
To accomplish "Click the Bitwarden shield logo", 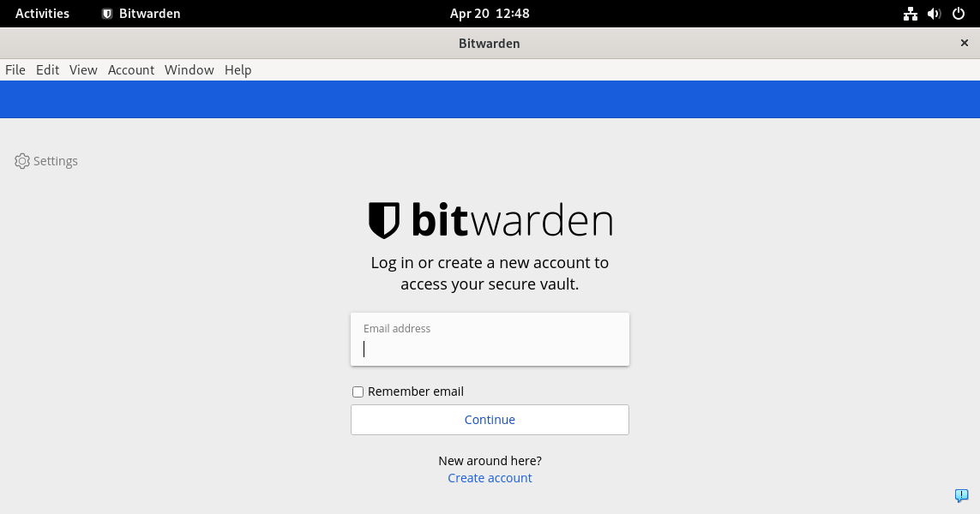I will 384,220.
